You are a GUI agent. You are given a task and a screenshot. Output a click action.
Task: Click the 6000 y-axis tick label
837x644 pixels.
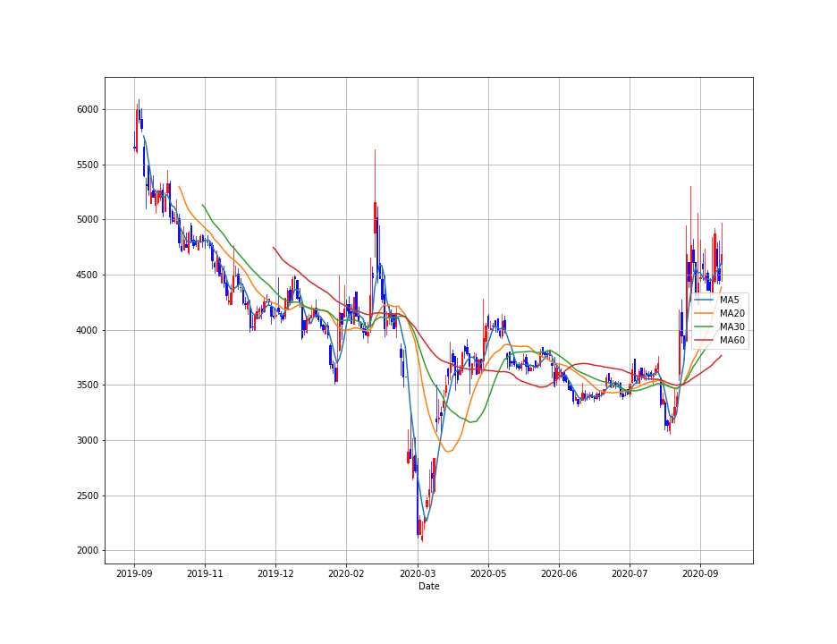[88, 109]
